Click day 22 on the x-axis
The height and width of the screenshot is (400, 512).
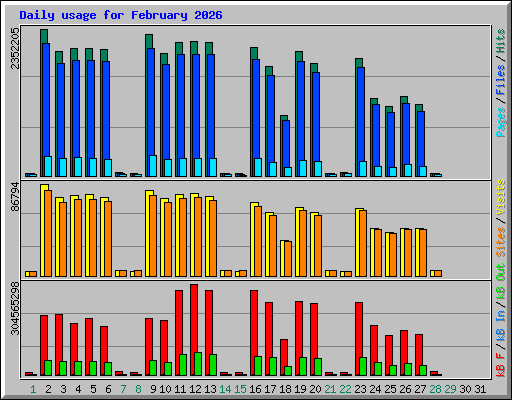345,389
